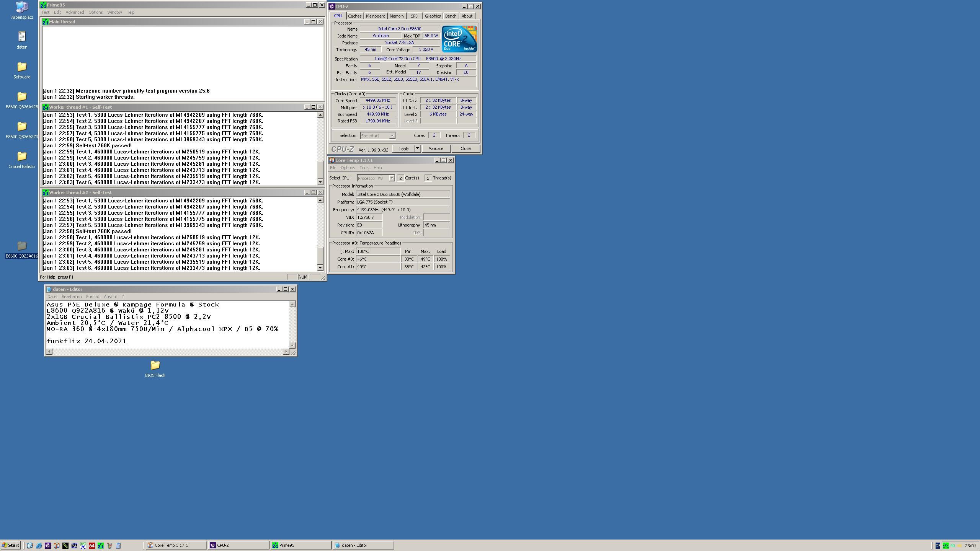
Task: Switch to the SPD tab in CPU-Z
Action: pyautogui.click(x=415, y=16)
